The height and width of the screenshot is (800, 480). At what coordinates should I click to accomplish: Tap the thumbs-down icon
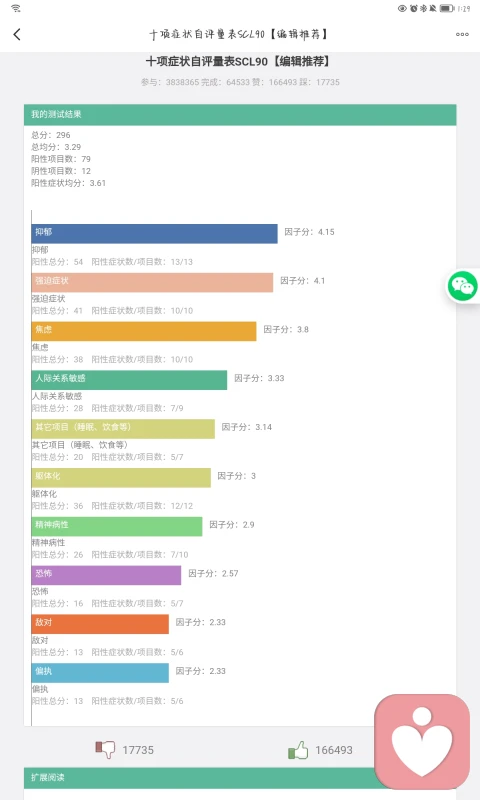[x=105, y=749]
